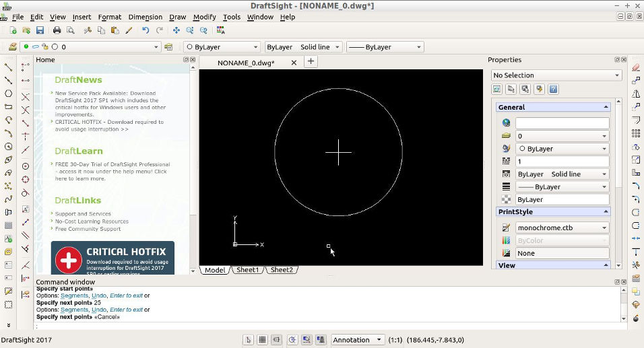
Task: Click the Cut scissors icon
Action: [88, 30]
